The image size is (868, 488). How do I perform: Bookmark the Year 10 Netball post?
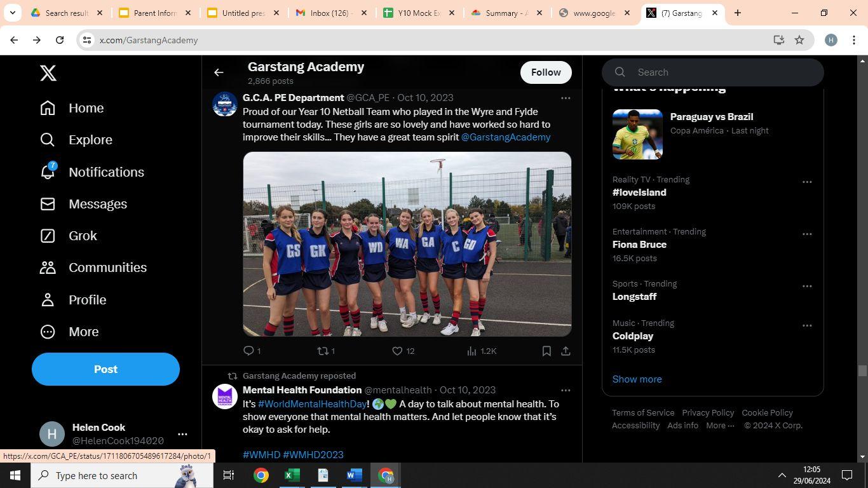[x=546, y=351]
